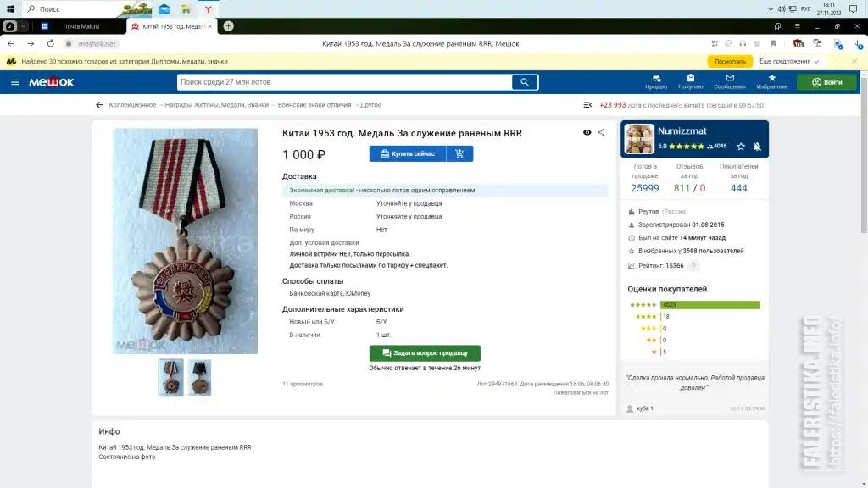Open the Воинские знаки отличия breadcrumb
The width and height of the screenshot is (868, 488).
(x=314, y=104)
